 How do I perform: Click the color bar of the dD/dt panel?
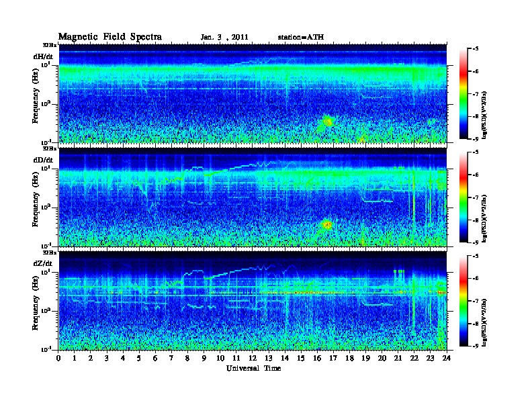pyautogui.click(x=463, y=197)
